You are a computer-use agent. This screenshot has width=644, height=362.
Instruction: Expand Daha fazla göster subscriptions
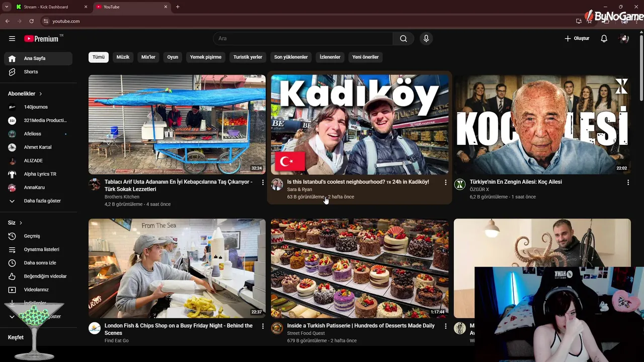click(38, 201)
